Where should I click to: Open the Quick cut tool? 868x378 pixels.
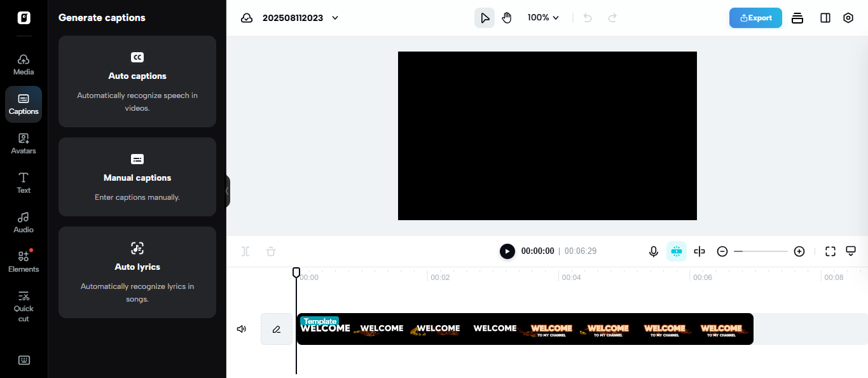(x=24, y=306)
